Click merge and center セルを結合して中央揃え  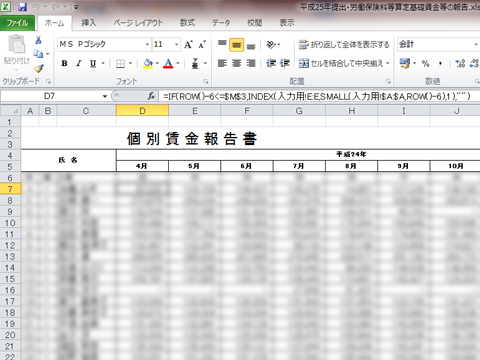point(341,63)
